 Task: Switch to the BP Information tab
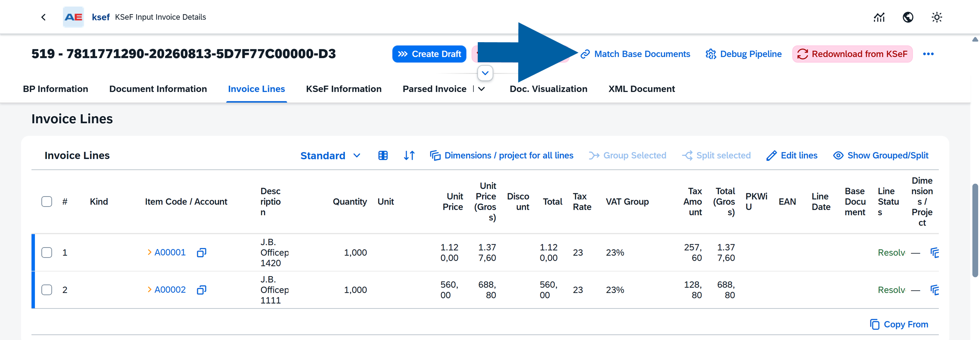pos(55,89)
